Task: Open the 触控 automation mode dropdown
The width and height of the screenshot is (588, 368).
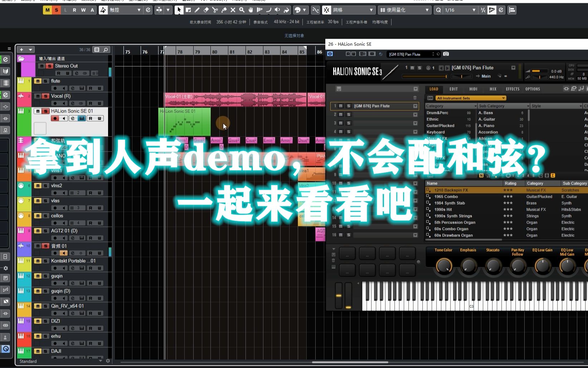Action: [x=139, y=10]
